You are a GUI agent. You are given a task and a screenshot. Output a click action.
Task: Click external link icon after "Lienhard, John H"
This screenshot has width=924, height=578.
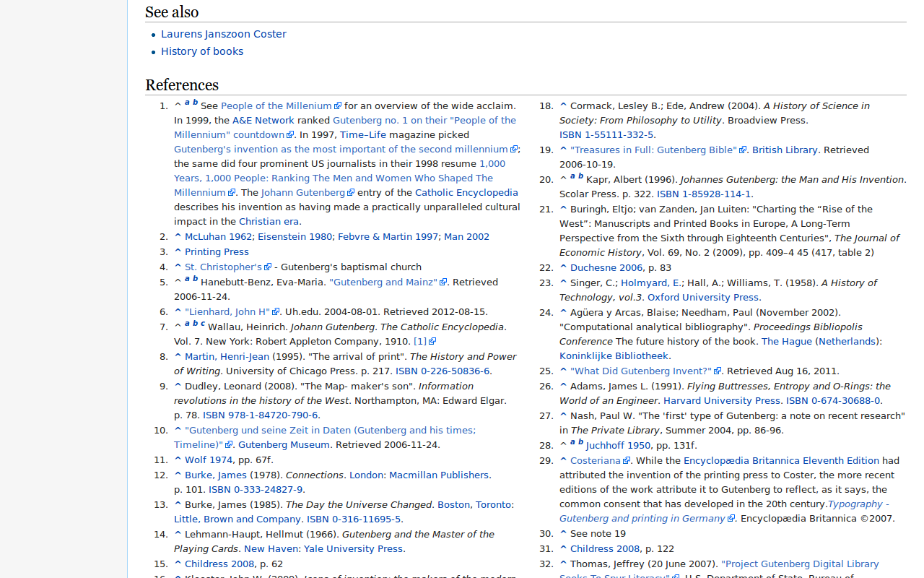click(276, 312)
